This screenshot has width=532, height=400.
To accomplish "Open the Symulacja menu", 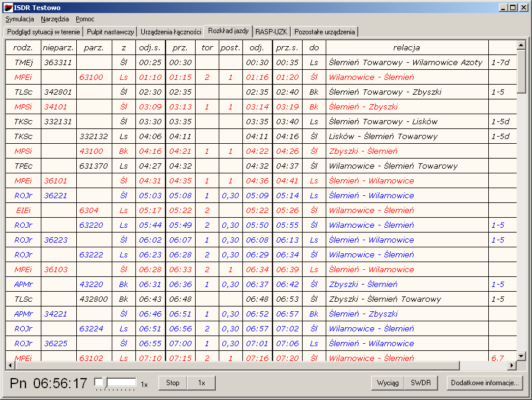I will click(x=20, y=19).
